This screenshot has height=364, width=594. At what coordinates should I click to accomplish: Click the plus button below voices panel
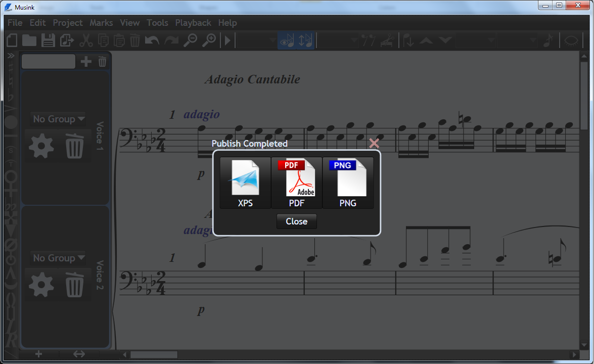click(38, 354)
